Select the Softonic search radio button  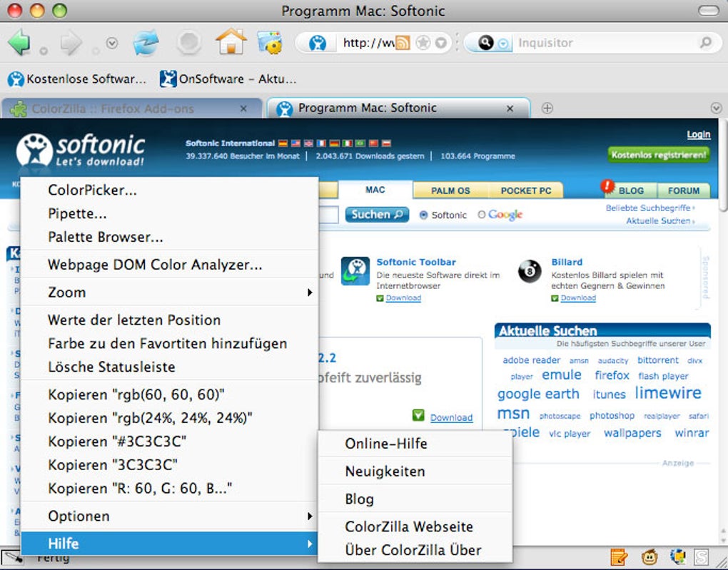coord(423,215)
